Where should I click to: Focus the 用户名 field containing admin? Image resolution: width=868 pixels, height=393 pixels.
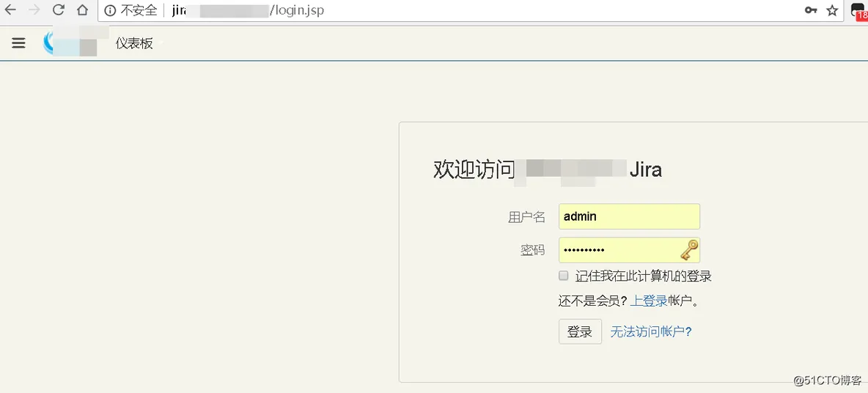click(x=630, y=216)
